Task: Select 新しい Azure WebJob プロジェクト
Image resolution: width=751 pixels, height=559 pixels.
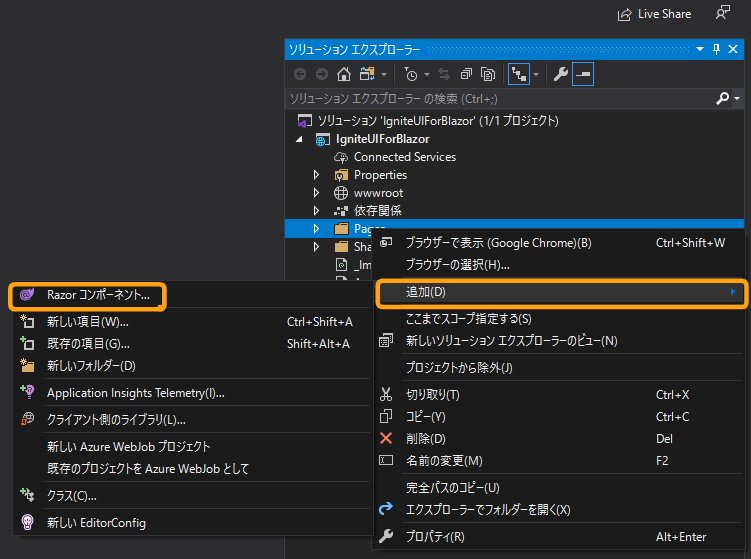Action: 193,447
